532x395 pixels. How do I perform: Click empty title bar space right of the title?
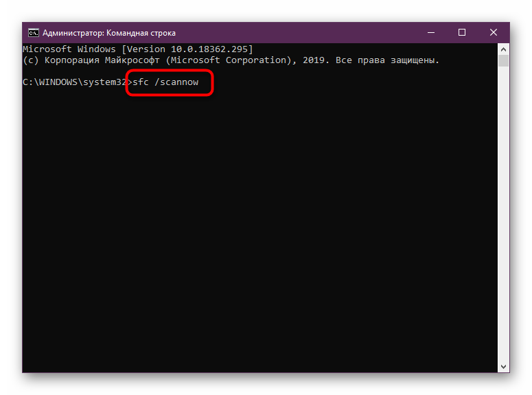[295, 32]
